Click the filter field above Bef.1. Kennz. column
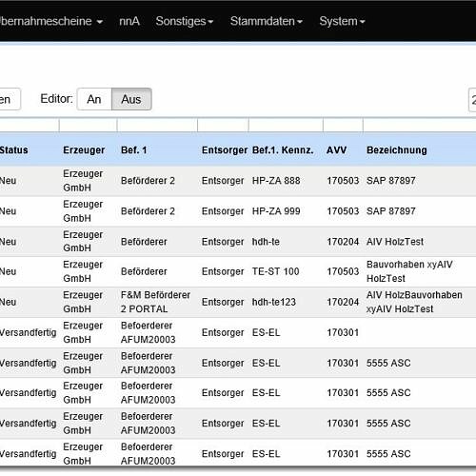The width and height of the screenshot is (476, 476). click(x=286, y=125)
